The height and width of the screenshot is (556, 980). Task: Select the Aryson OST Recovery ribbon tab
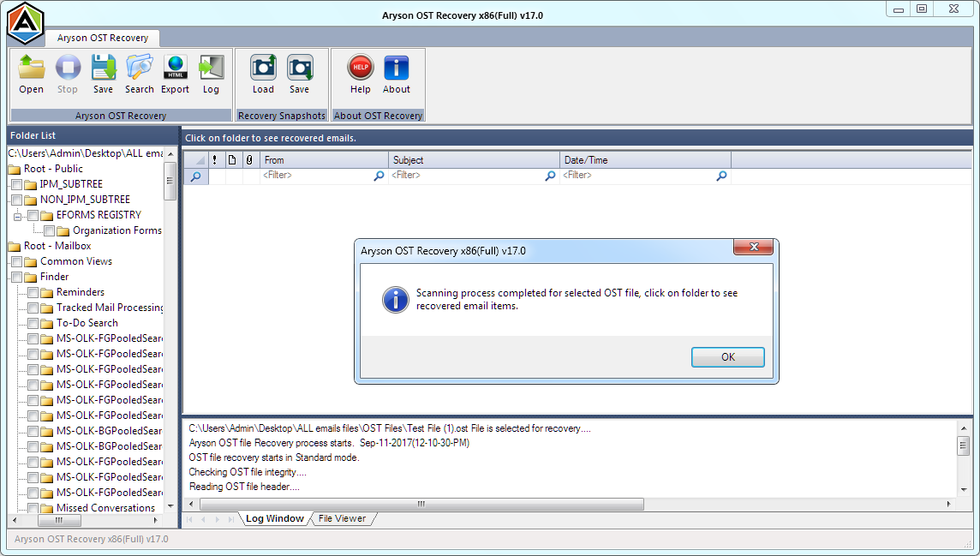click(103, 38)
